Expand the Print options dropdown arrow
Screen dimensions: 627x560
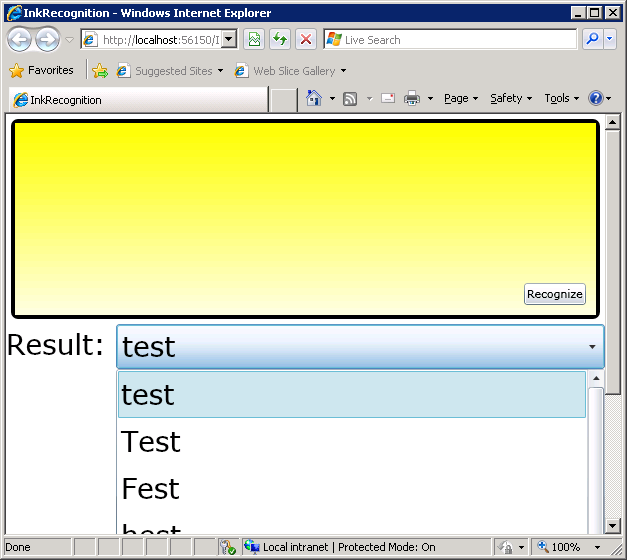point(430,98)
